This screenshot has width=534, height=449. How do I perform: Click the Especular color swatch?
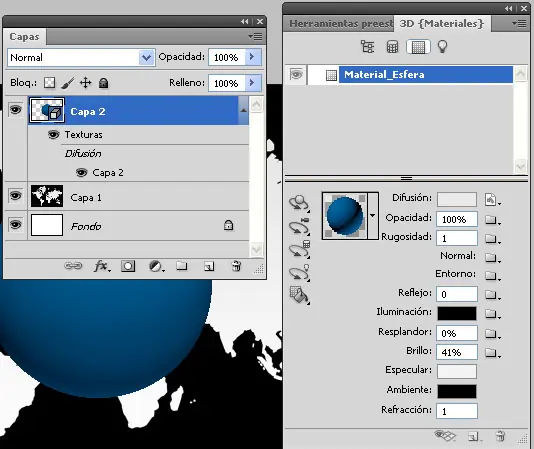point(457,371)
